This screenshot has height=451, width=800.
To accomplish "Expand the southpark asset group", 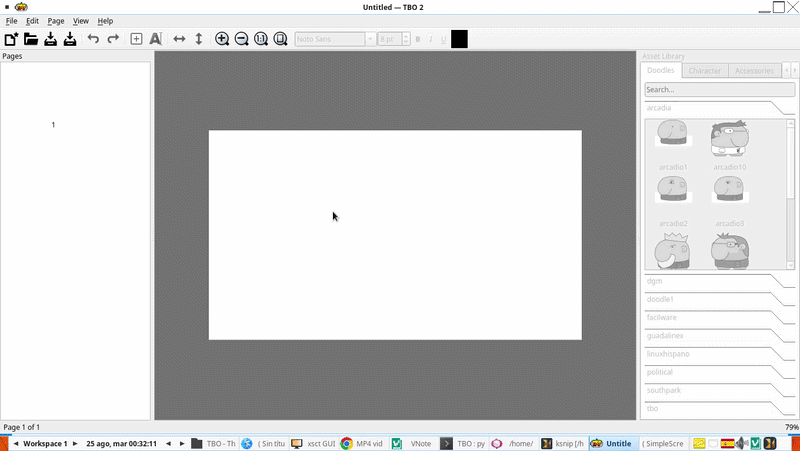I will tap(719, 390).
